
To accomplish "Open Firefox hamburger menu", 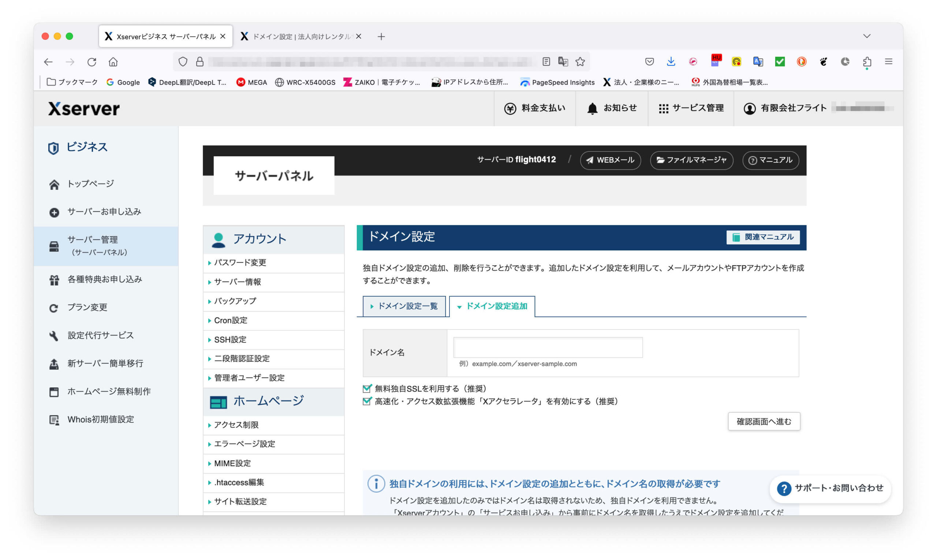I will (x=889, y=61).
